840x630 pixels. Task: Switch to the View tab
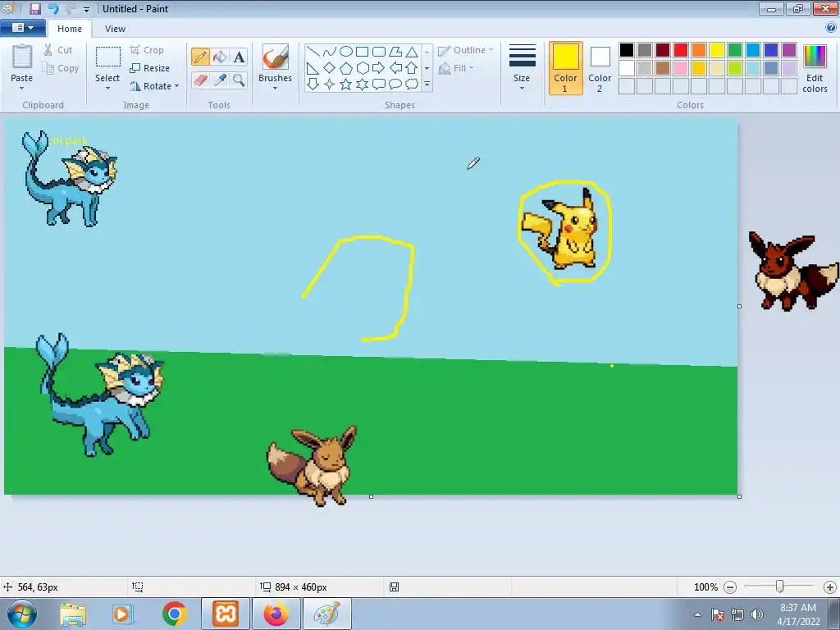pyautogui.click(x=115, y=29)
